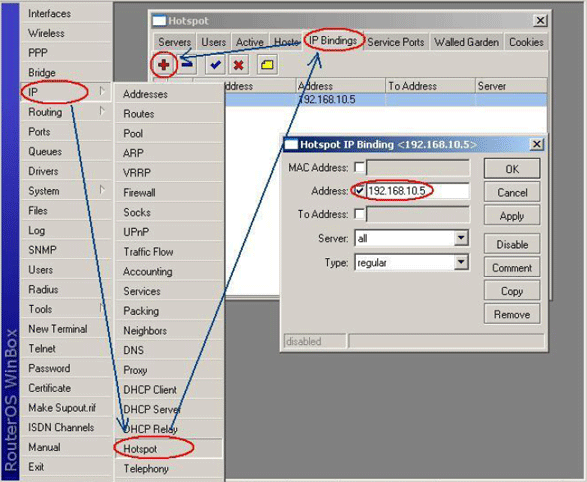This screenshot has height=482, width=587.
Task: Open the Server dropdown showing all
Action: (461, 238)
